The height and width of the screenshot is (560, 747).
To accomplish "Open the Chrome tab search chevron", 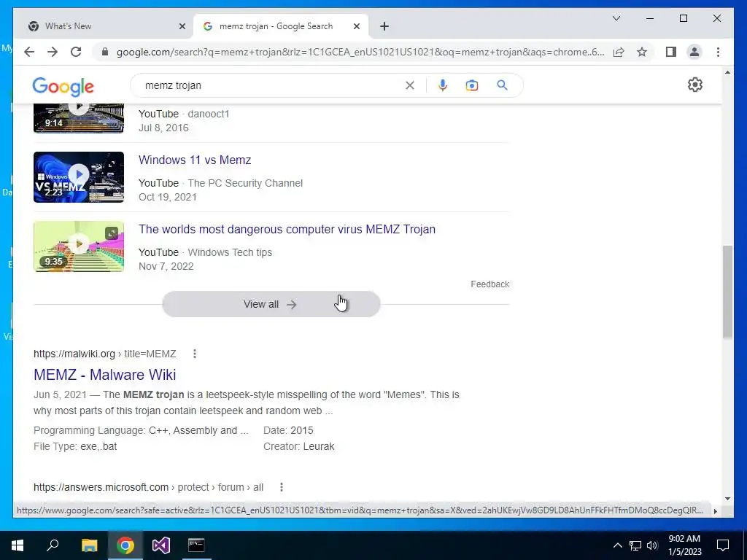I will [616, 18].
